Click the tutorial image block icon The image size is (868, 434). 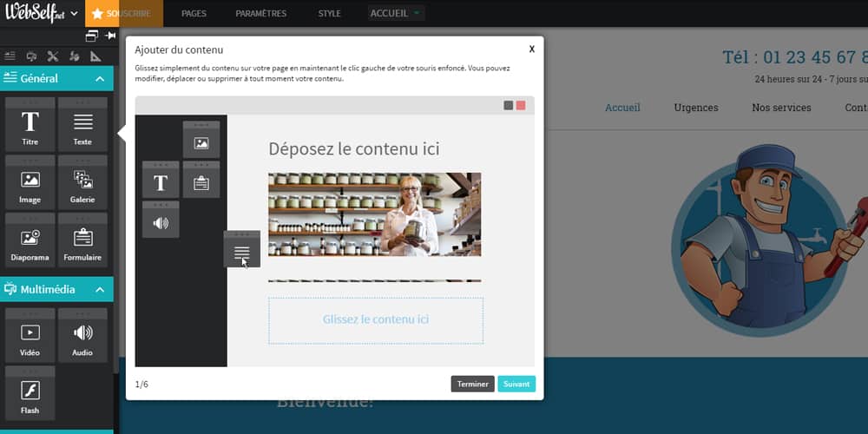coord(201,140)
